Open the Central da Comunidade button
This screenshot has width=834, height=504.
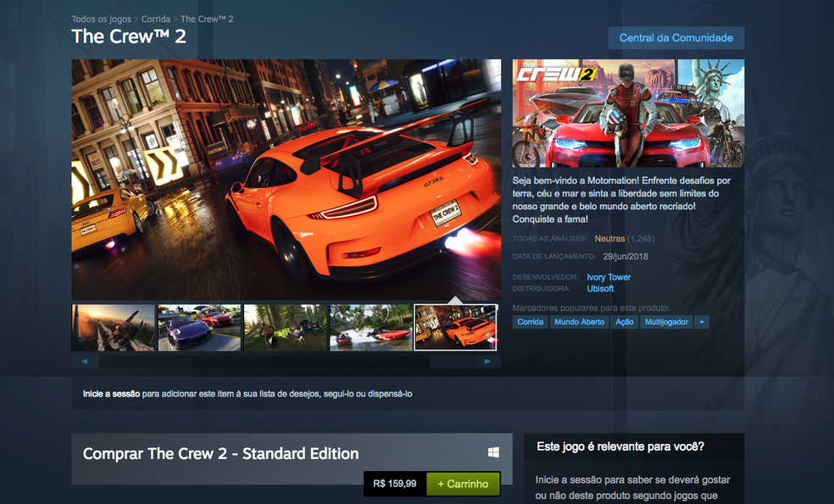point(676,38)
